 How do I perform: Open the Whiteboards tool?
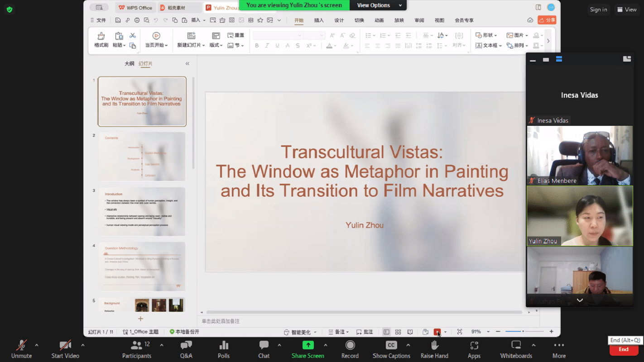point(516,346)
